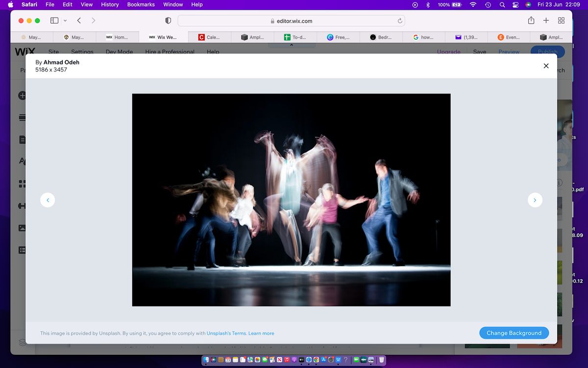This screenshot has width=588, height=368.
Task: Click the Add Text sidebar icon
Action: (x=21, y=160)
